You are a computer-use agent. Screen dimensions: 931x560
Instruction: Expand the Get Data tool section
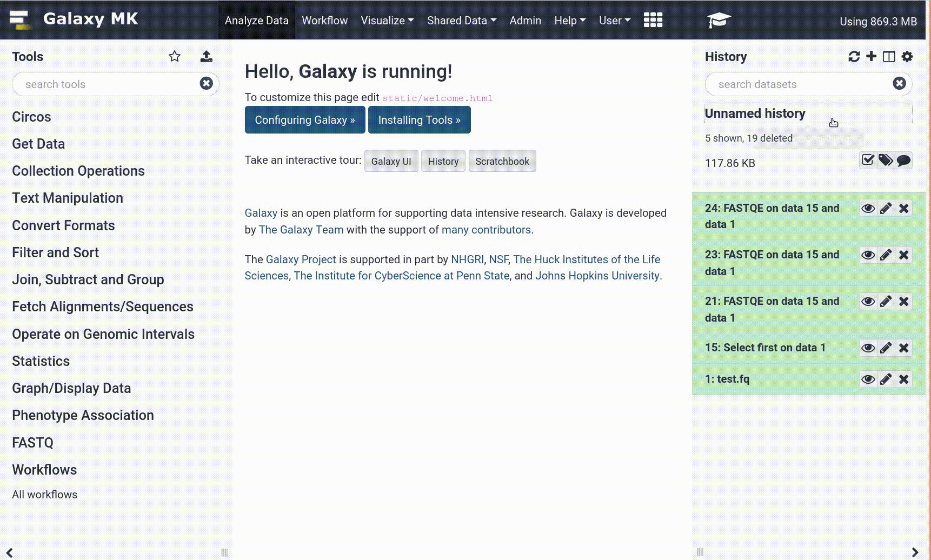coord(38,144)
